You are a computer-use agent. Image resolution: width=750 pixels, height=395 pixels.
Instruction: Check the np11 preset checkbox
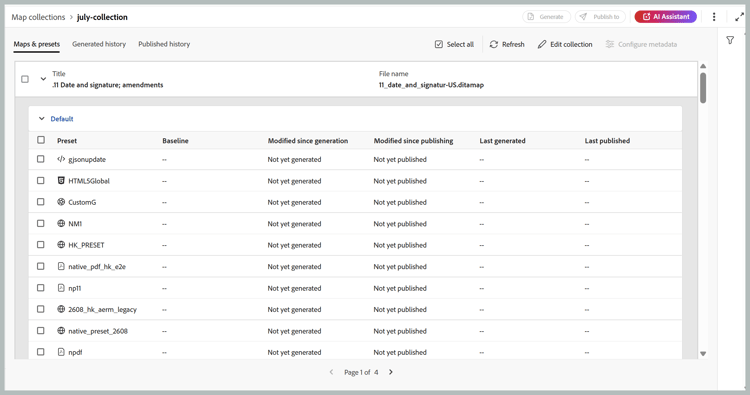pyautogui.click(x=41, y=288)
